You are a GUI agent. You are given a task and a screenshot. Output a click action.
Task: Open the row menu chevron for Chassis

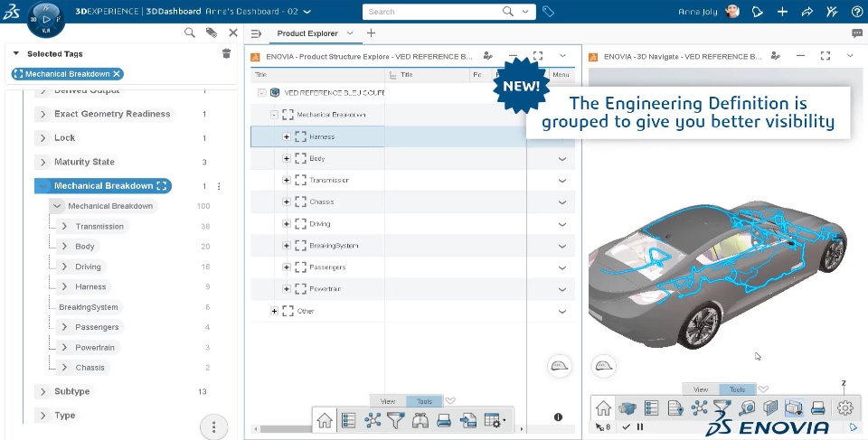[561, 202]
